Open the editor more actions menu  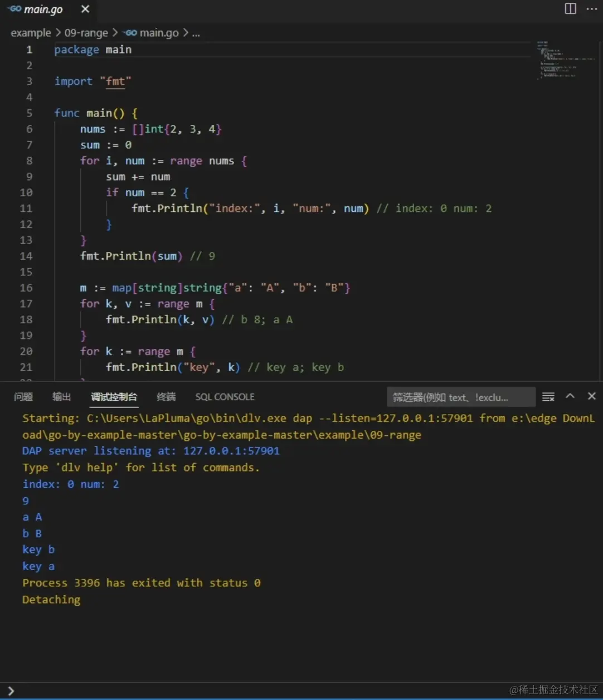click(x=591, y=9)
